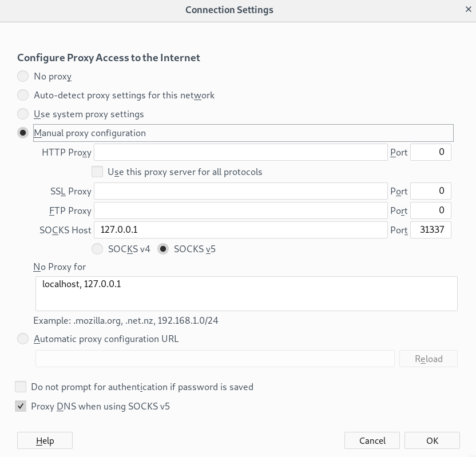Select the "No proxy" radio button
The image size is (476, 457).
point(23,76)
